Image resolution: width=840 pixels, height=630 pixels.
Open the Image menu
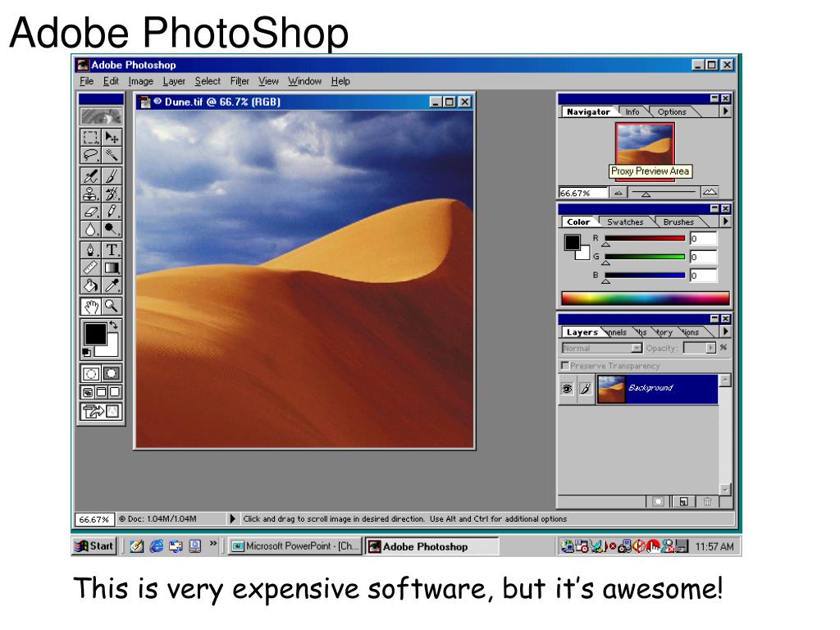[140, 81]
